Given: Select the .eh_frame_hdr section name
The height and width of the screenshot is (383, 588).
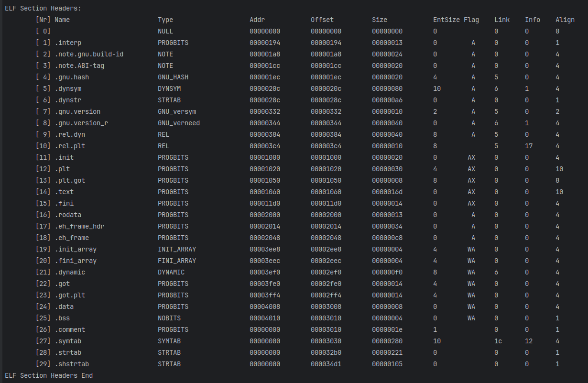Looking at the screenshot, I should (79, 226).
